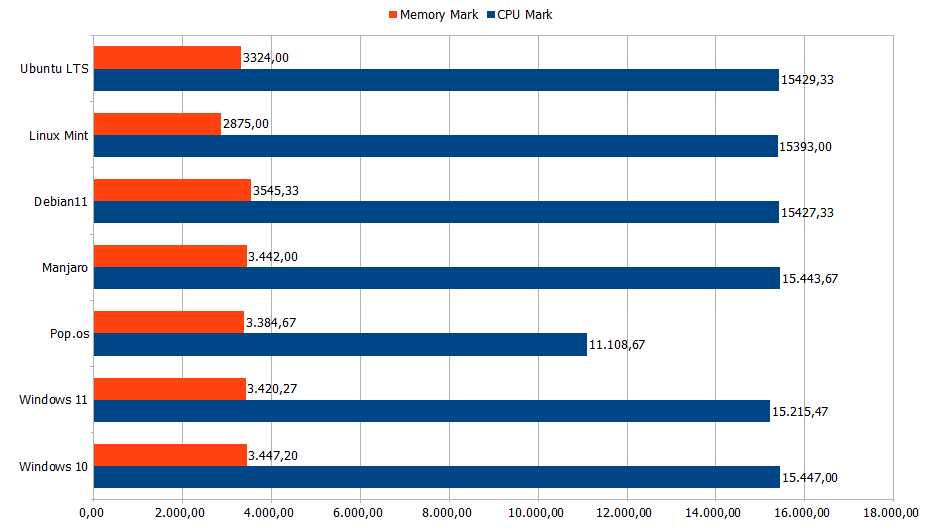Click the 3.384,67 data label
This screenshot has width=943, height=530.
[271, 323]
